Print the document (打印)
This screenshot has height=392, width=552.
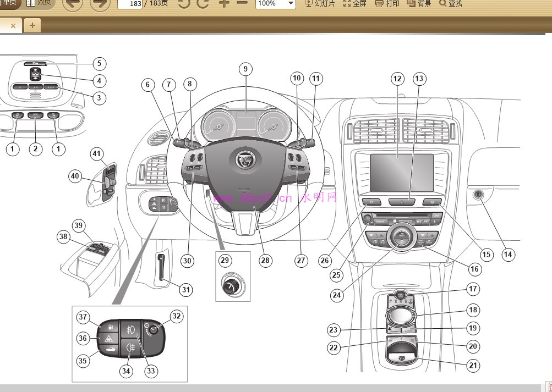click(387, 3)
